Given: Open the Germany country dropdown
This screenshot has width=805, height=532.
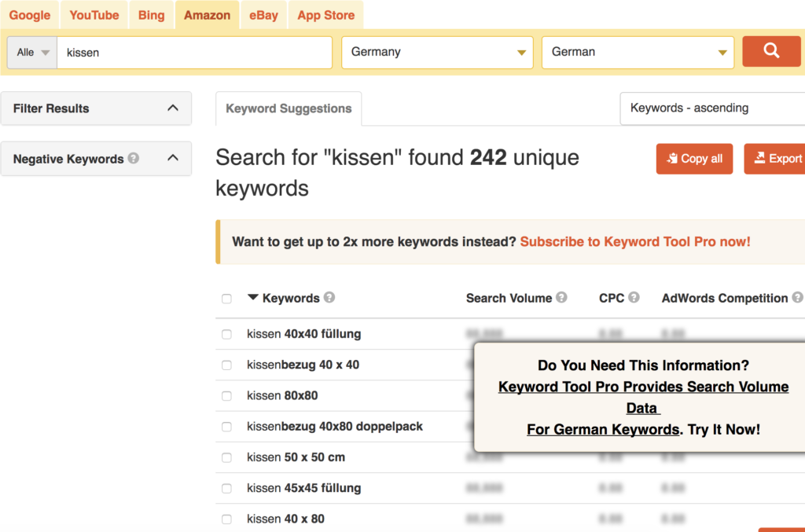Looking at the screenshot, I should (437, 53).
